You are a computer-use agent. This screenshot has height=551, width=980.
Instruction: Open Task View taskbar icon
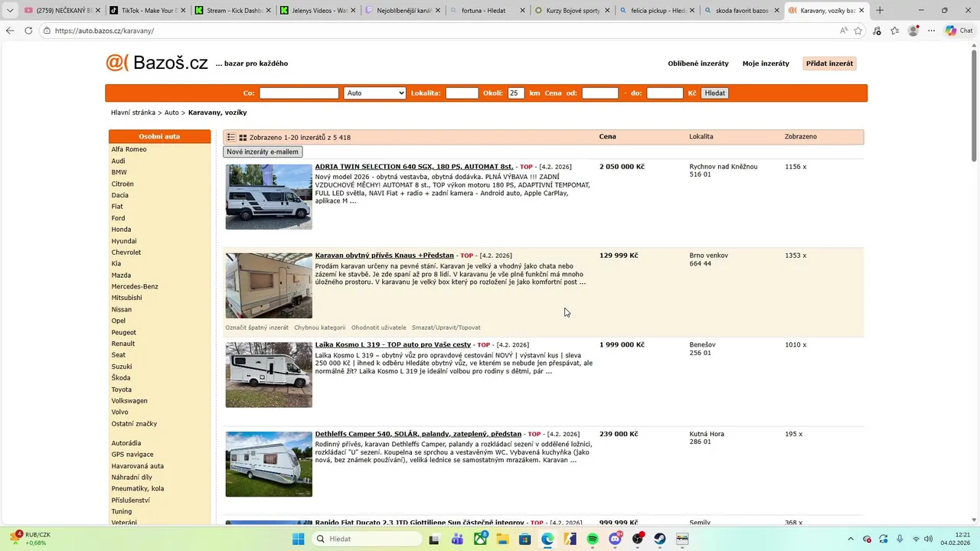(435, 539)
